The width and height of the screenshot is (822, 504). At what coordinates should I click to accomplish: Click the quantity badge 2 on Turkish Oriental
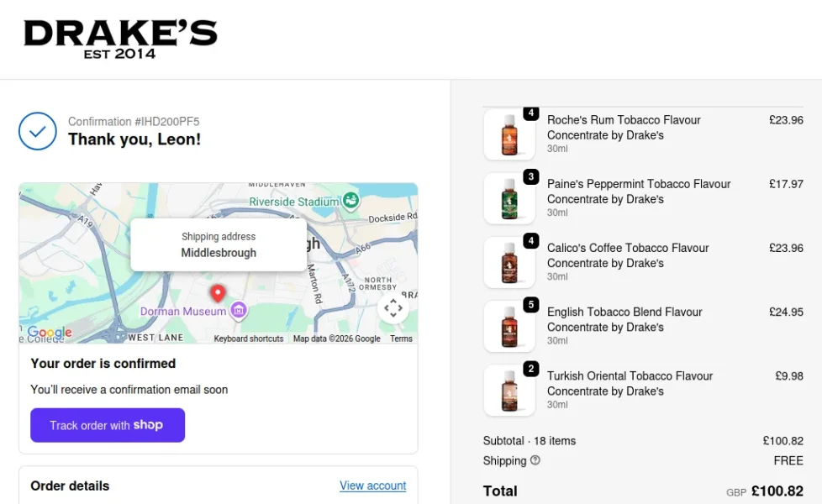[x=531, y=368]
